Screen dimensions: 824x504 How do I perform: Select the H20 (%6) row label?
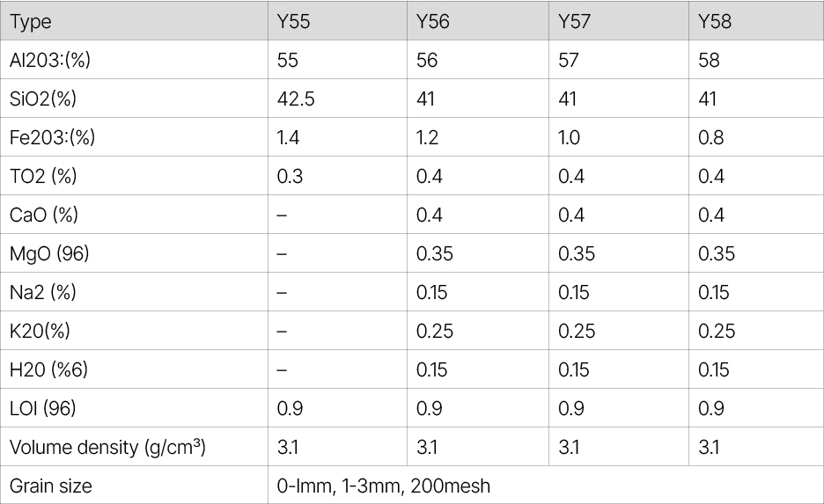(46, 370)
